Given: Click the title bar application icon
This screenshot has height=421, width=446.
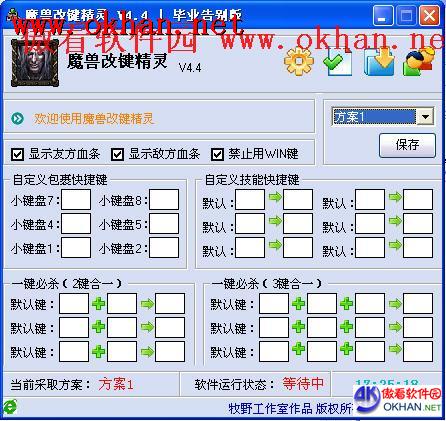Looking at the screenshot, I should 13,15.
